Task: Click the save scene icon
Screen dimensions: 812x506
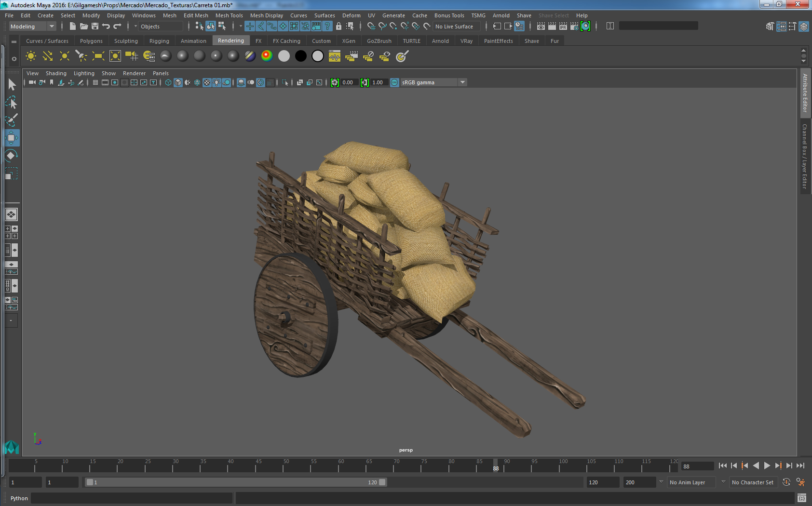Action: (95, 27)
